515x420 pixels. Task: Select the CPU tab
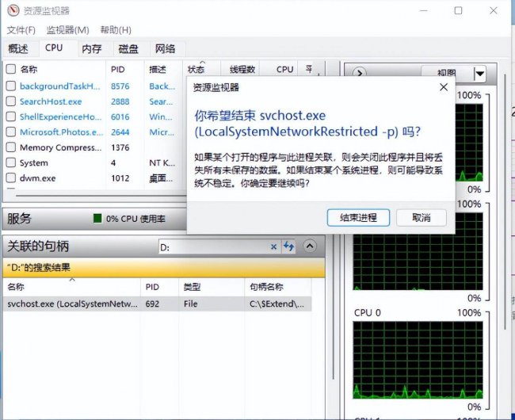(54, 48)
